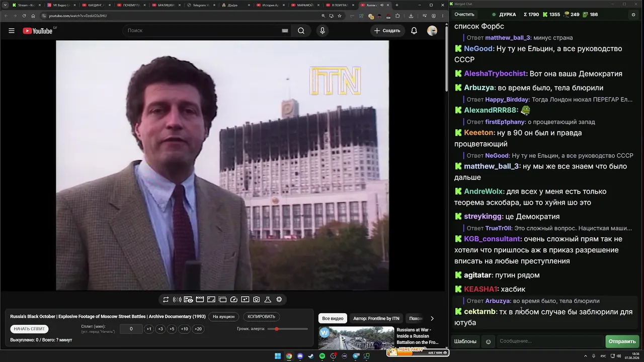Go to the YouTube home logo
Screen dimensions: 644x362
coord(38,31)
